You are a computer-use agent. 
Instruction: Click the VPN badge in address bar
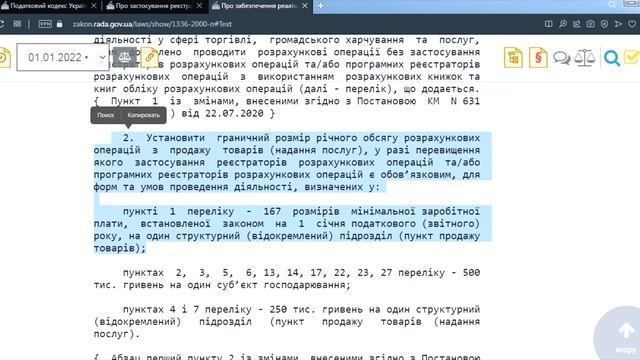tap(45, 24)
